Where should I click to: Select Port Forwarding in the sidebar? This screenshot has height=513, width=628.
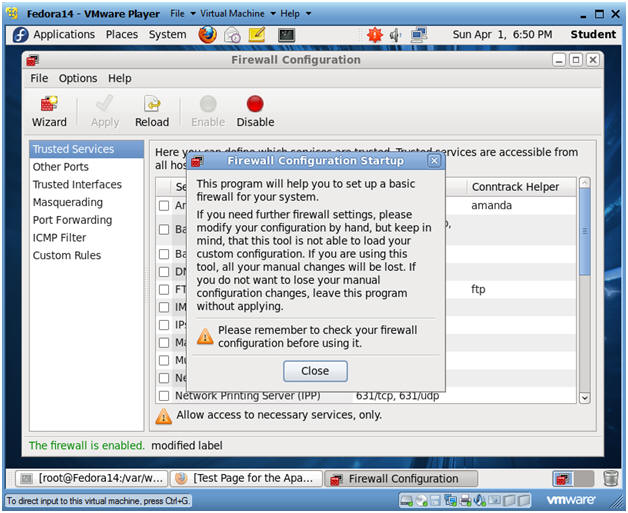point(72,220)
